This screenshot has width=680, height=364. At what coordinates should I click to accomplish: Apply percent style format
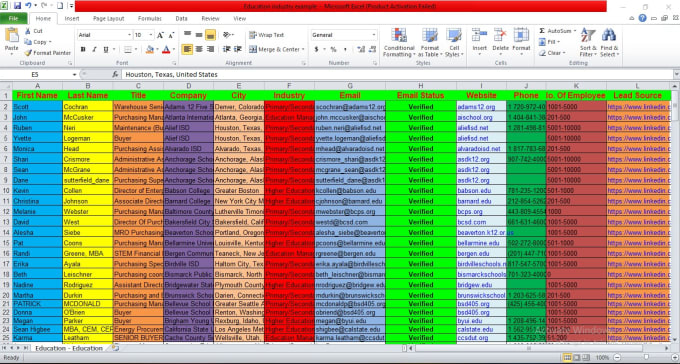[x=333, y=49]
